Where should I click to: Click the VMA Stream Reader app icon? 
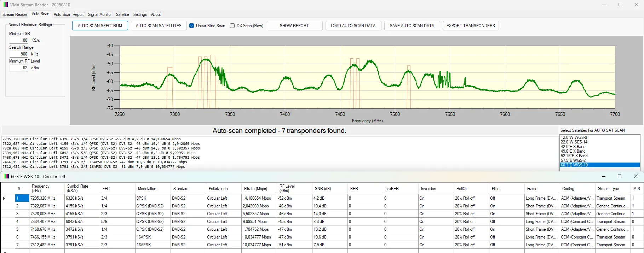(x=5, y=5)
